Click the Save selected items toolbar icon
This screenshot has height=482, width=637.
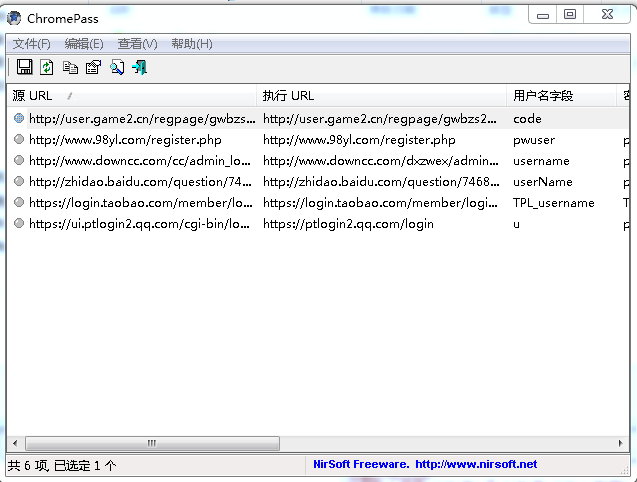[24, 67]
